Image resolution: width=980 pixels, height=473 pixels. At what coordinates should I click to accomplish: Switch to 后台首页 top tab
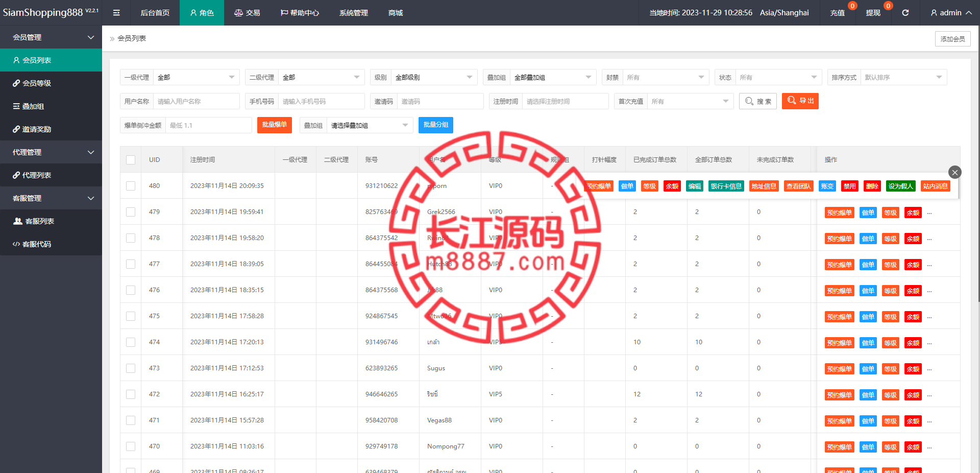(x=155, y=13)
